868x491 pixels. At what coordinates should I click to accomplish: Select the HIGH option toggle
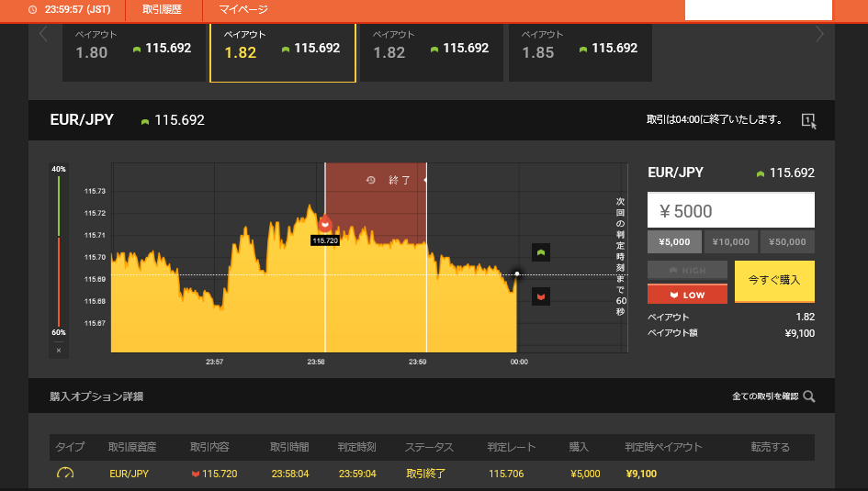click(687, 270)
